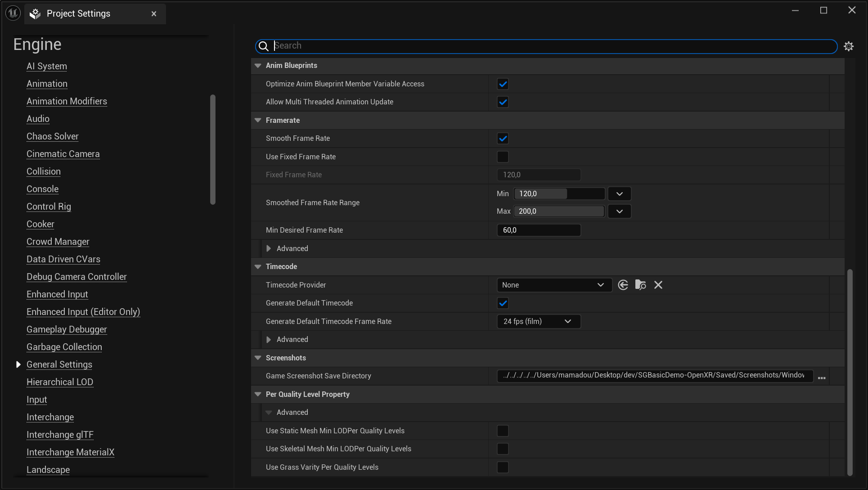Image resolution: width=868 pixels, height=490 pixels.
Task: Click the ellipsis next to Game Screenshot Save Directory
Action: [822, 378]
